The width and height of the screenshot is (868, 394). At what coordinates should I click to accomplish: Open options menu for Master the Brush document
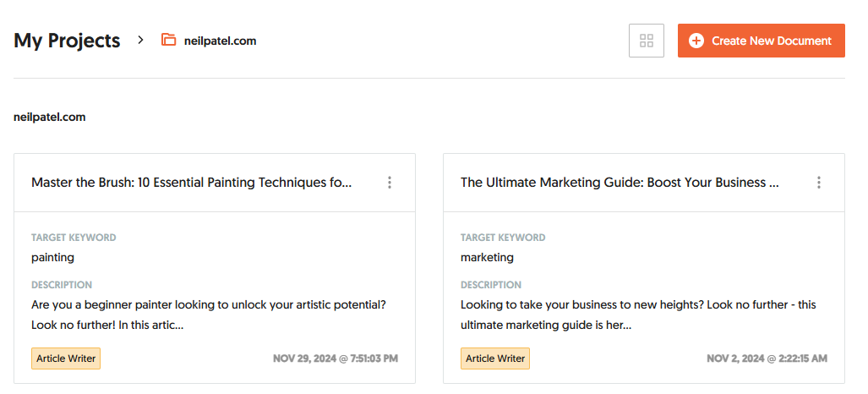coord(390,183)
